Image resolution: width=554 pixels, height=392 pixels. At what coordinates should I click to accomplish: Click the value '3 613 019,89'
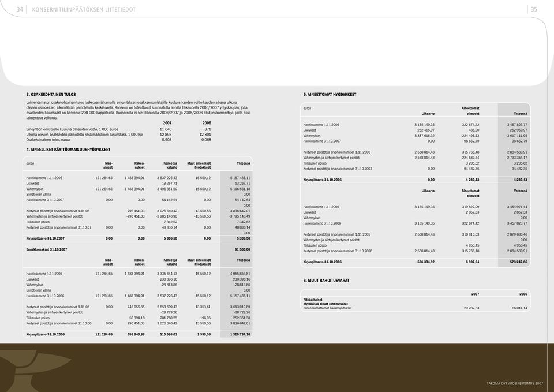tap(240, 307)
